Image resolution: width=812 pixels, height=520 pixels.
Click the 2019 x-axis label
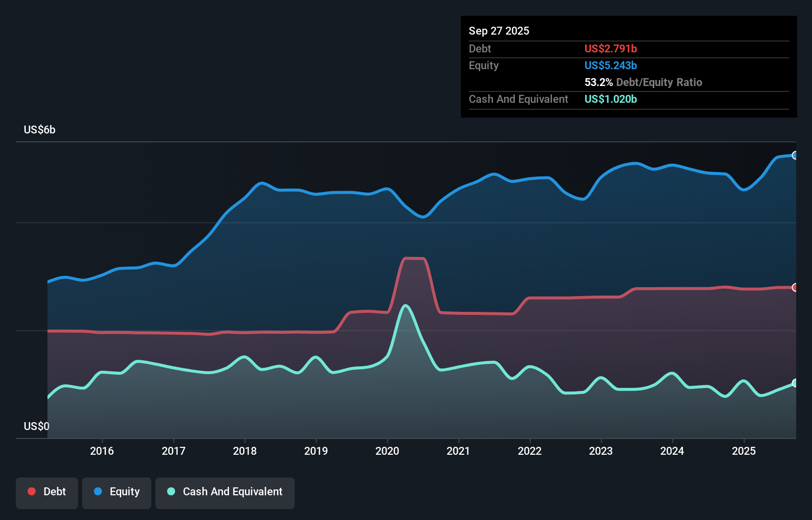316,451
